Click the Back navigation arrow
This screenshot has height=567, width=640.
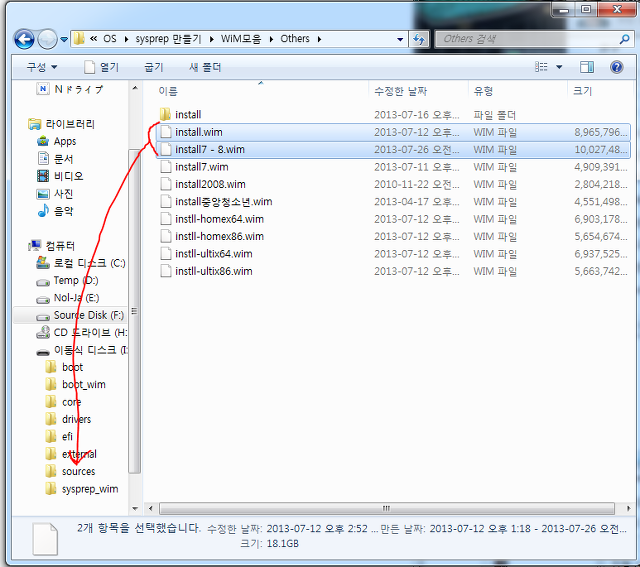(24, 40)
